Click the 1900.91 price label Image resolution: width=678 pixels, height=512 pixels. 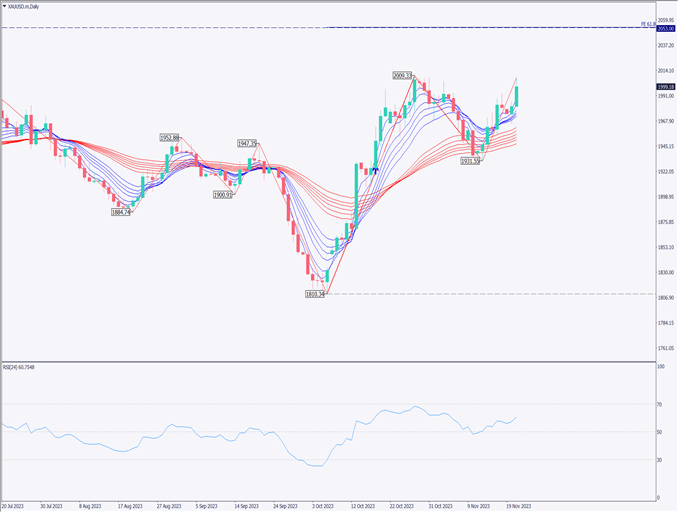(222, 195)
